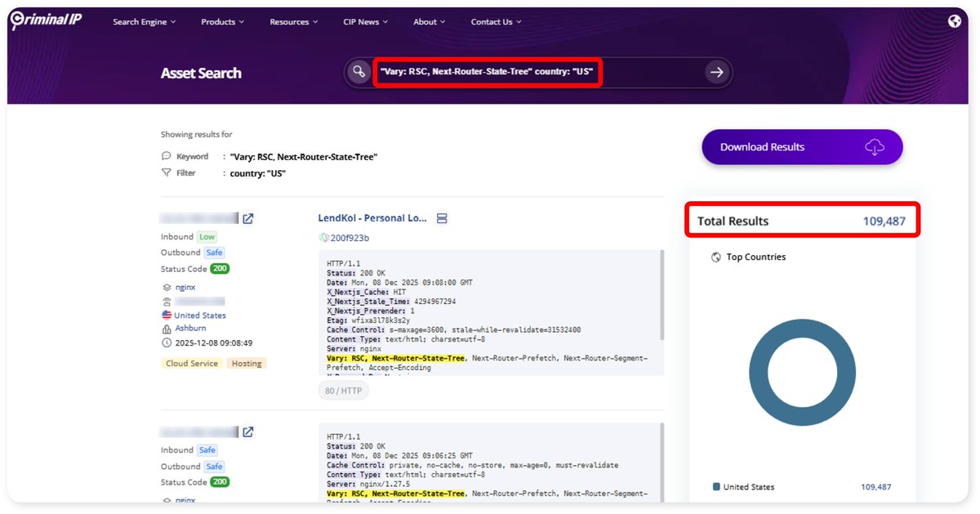Click the 80 / HTTP port tag

pos(344,391)
